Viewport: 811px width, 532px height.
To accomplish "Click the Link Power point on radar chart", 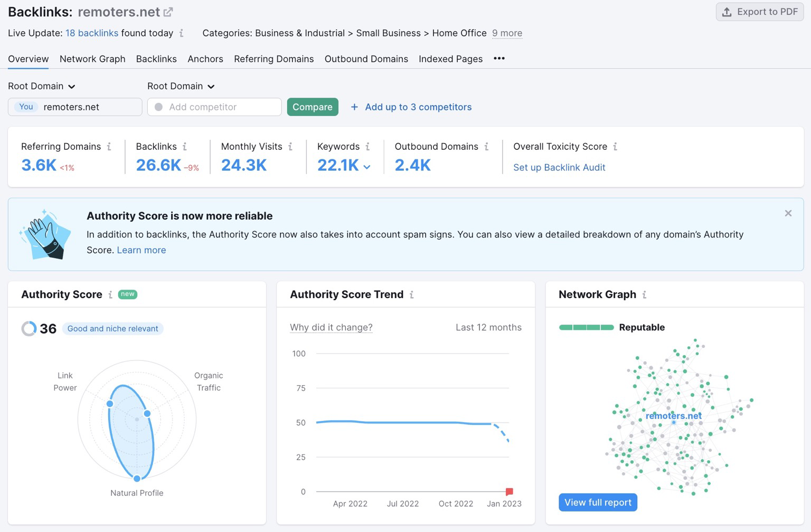I will click(x=110, y=404).
